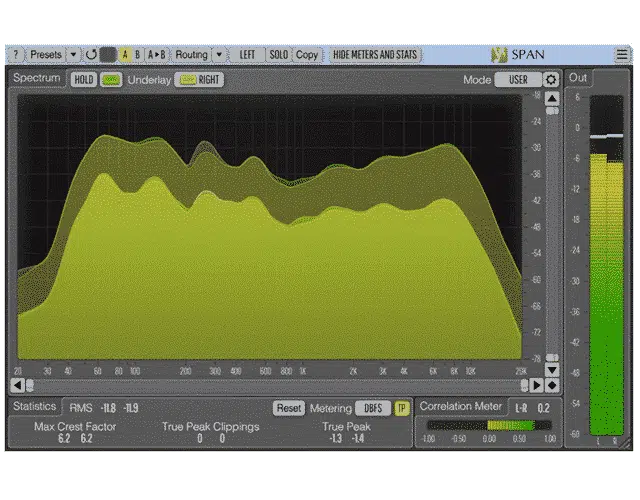Open spectrum mode settings gear

pyautogui.click(x=551, y=80)
